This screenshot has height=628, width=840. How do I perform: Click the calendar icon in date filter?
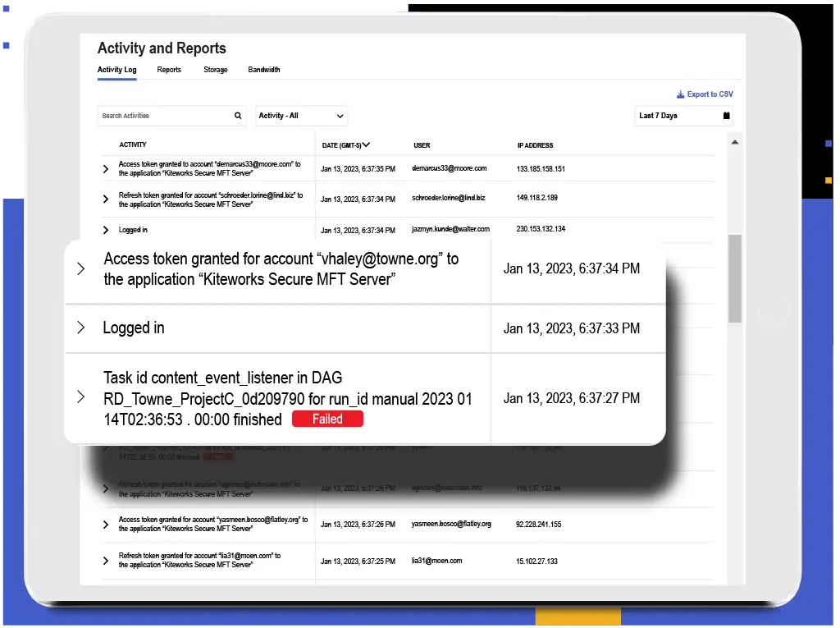click(726, 116)
